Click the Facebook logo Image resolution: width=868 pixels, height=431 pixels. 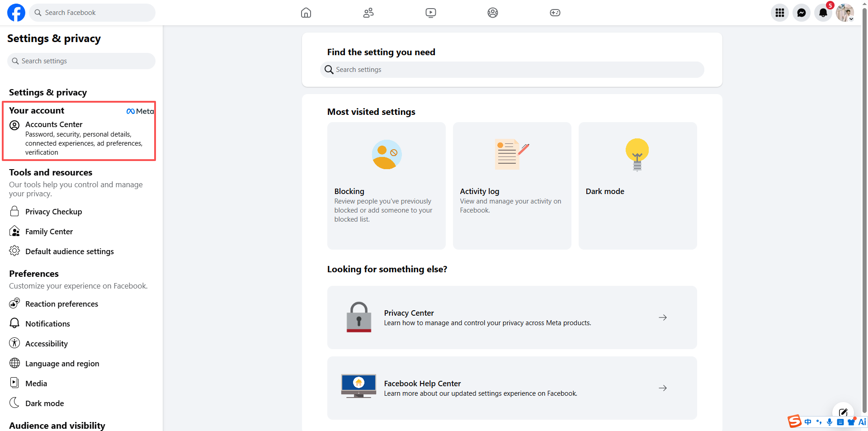pos(16,13)
